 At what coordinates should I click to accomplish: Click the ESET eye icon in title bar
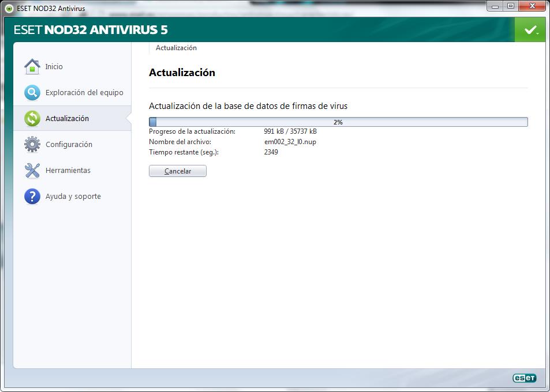coord(9,8)
